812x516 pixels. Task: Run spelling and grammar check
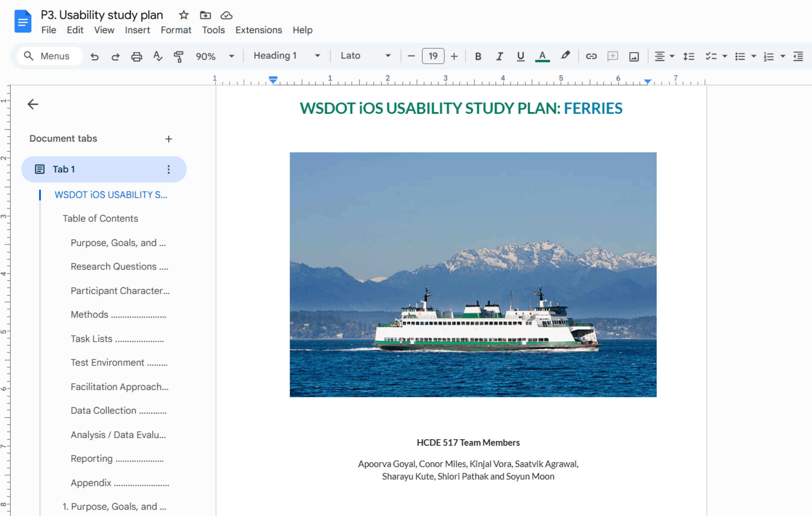point(158,56)
